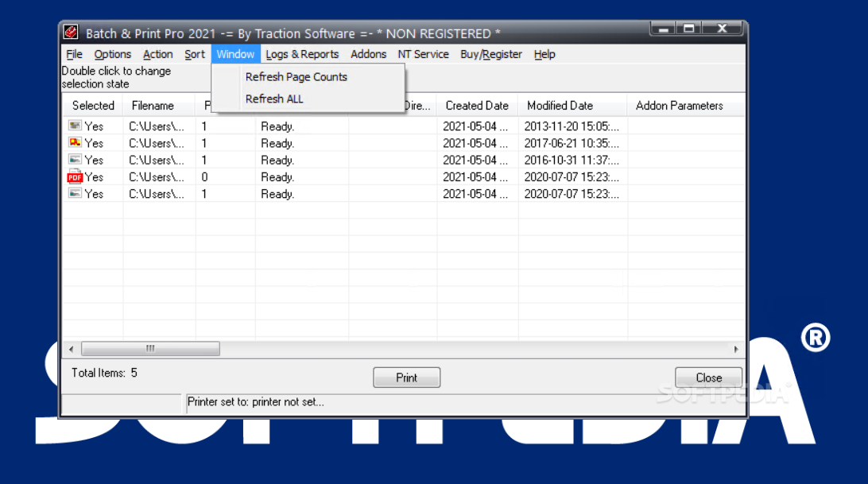Open the Sort menu
Viewport: 868px width, 484px height.
point(194,54)
